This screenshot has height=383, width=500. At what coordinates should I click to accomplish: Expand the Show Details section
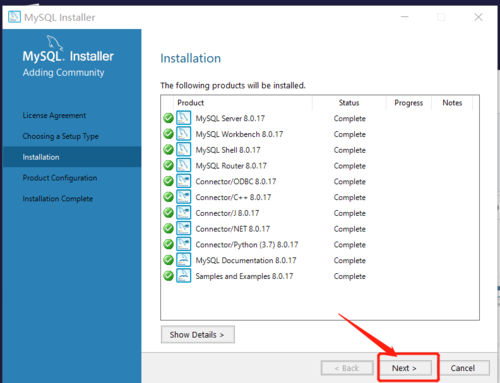tap(198, 334)
